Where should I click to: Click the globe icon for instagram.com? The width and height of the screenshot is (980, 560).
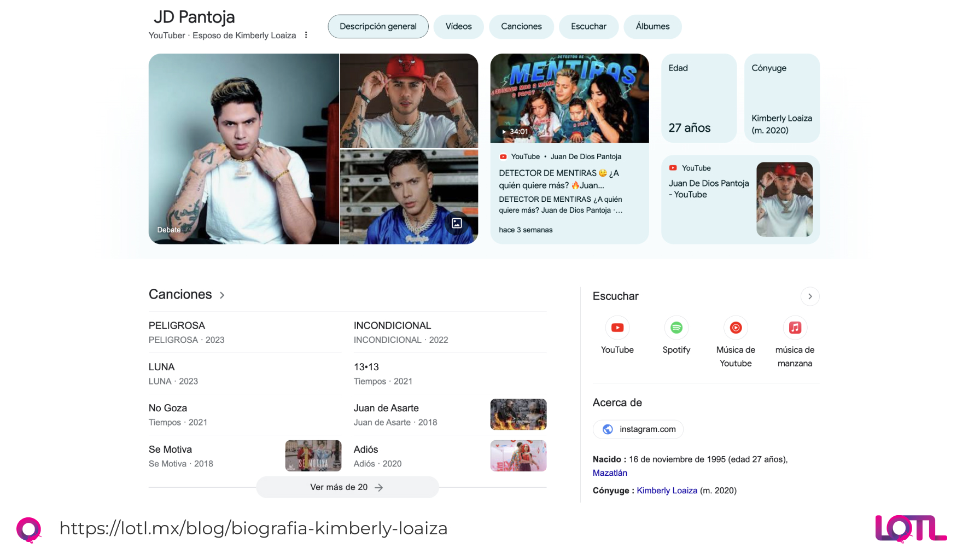[608, 429]
